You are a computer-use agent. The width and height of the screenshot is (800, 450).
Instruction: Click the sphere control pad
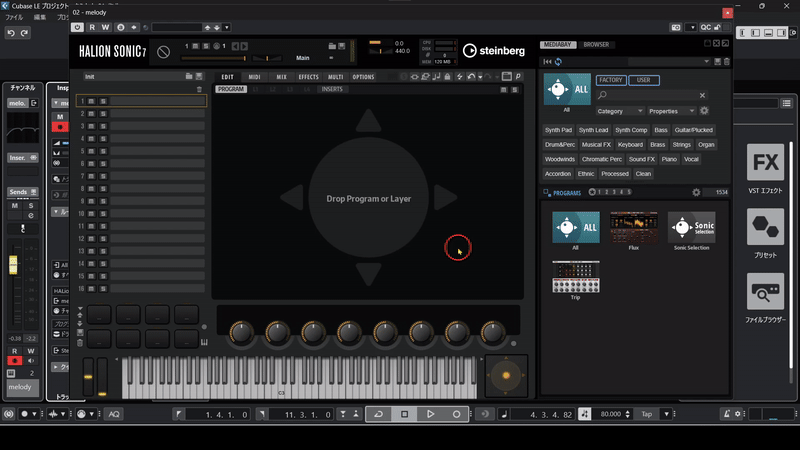pyautogui.click(x=506, y=376)
